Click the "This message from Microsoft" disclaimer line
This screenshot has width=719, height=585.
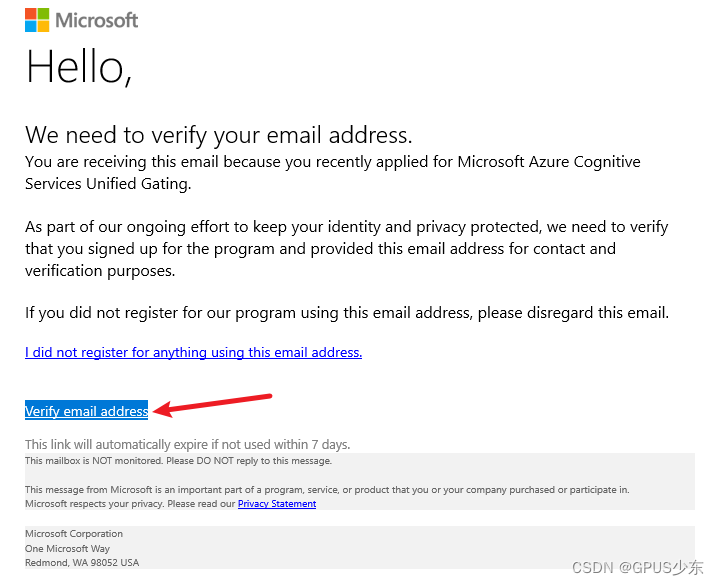(x=327, y=490)
